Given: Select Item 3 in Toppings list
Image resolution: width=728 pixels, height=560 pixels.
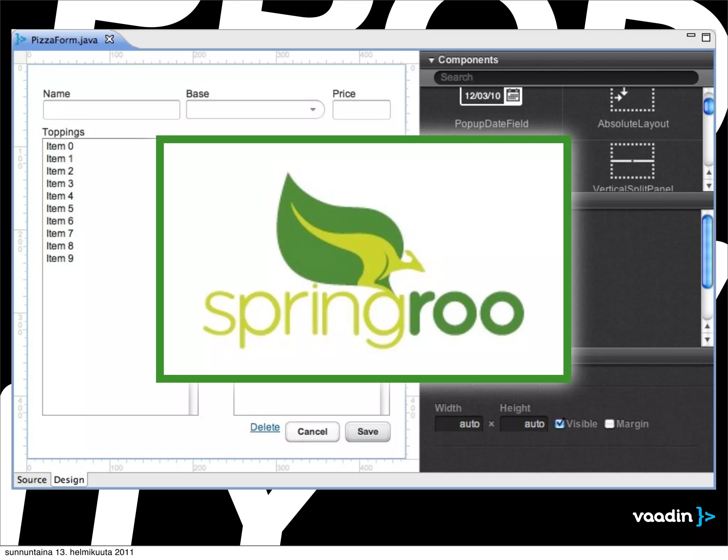Looking at the screenshot, I should (60, 183).
